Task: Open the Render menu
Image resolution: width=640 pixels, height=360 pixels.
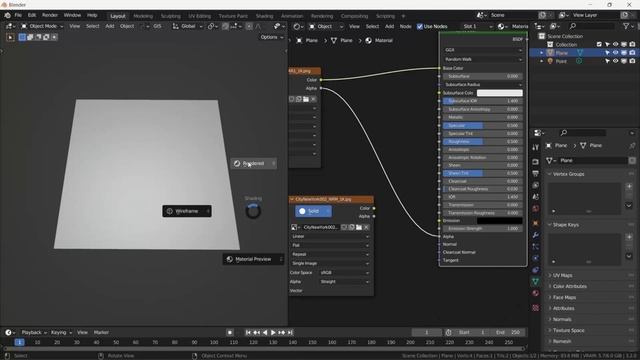Action: pyautogui.click(x=50, y=15)
